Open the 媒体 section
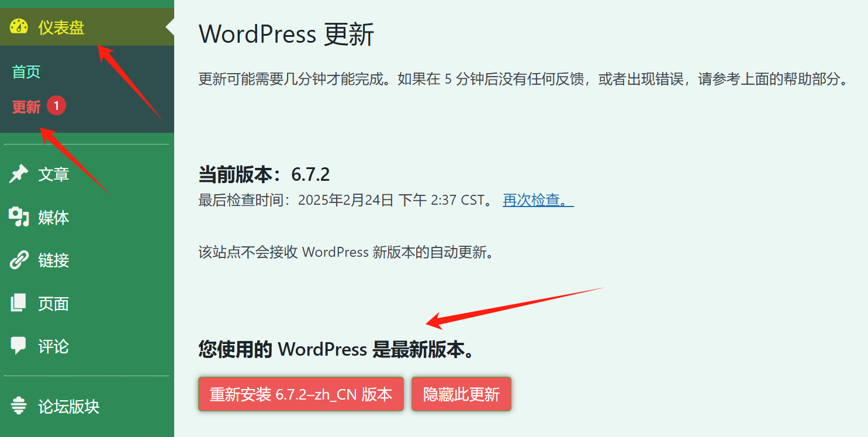Screen dimensions: 868x437 point(54,216)
